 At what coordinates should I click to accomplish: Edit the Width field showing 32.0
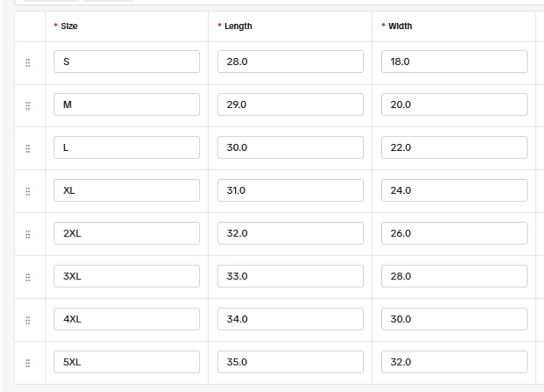454,362
